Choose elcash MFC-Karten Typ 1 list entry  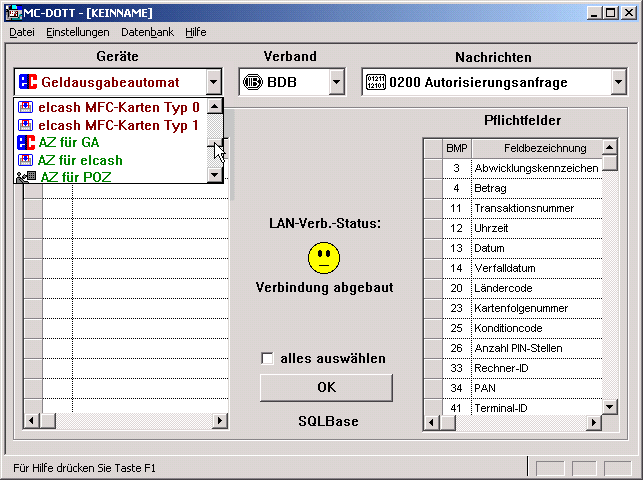pos(111,125)
